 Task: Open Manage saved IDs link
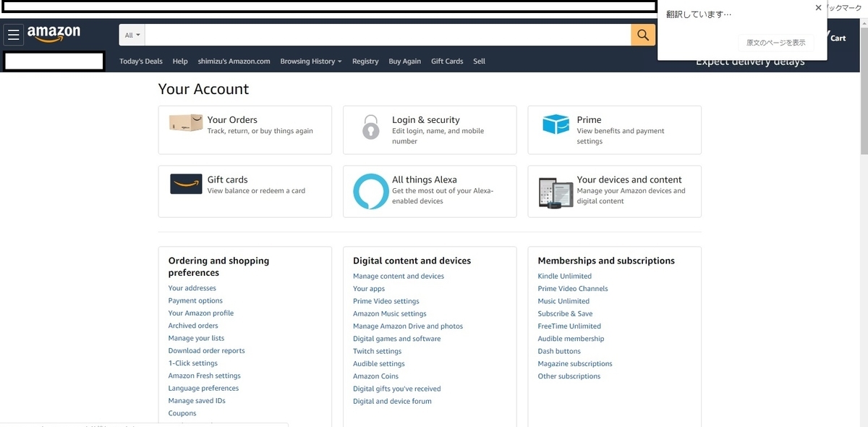pos(197,401)
